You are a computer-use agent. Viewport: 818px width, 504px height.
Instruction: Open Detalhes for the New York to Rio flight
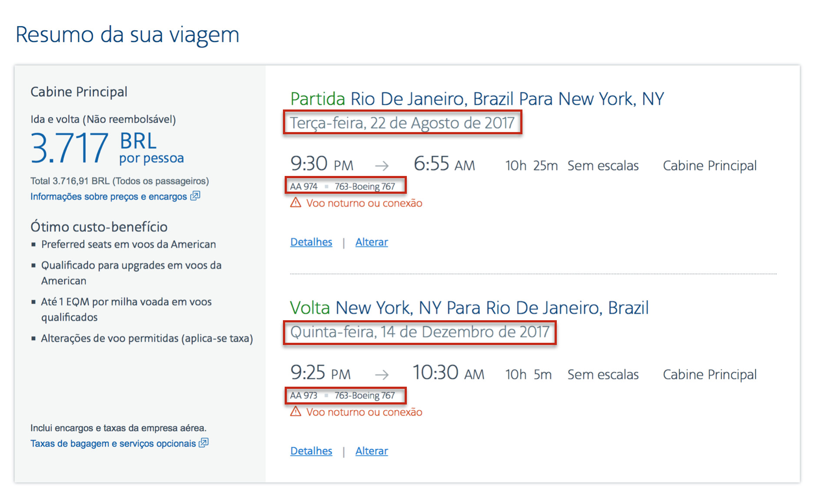pyautogui.click(x=311, y=451)
